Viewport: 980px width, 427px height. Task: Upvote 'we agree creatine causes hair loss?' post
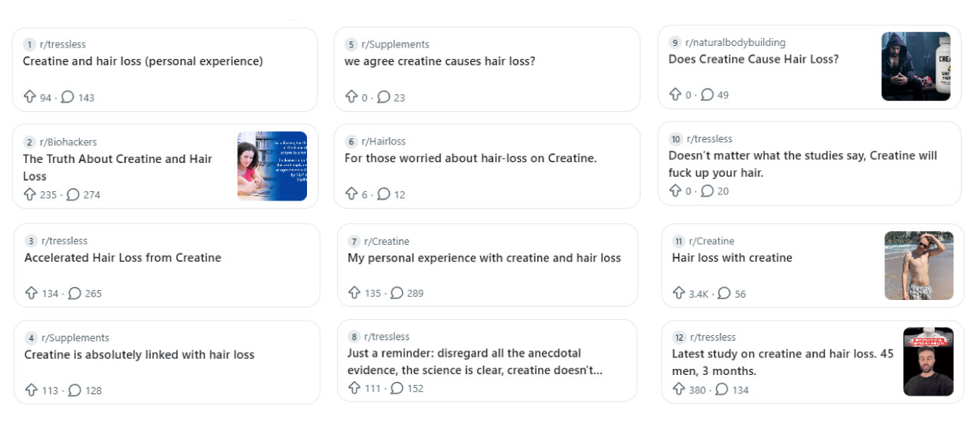click(352, 97)
